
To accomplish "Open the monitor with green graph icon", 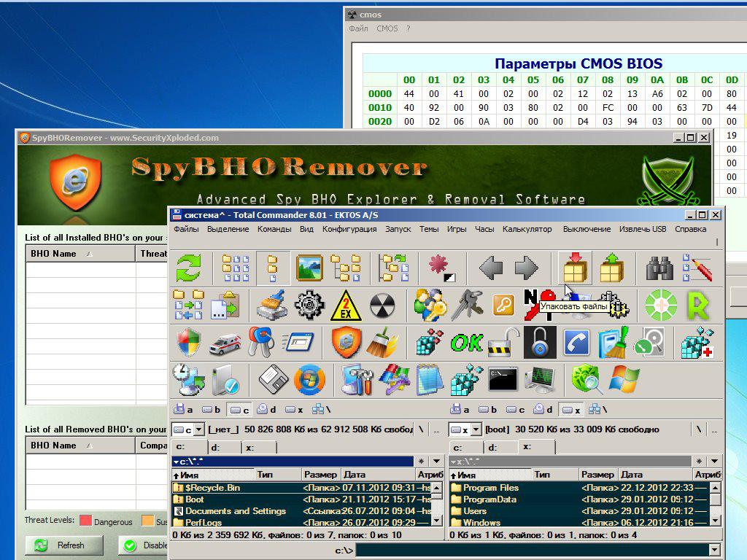I will coord(540,379).
